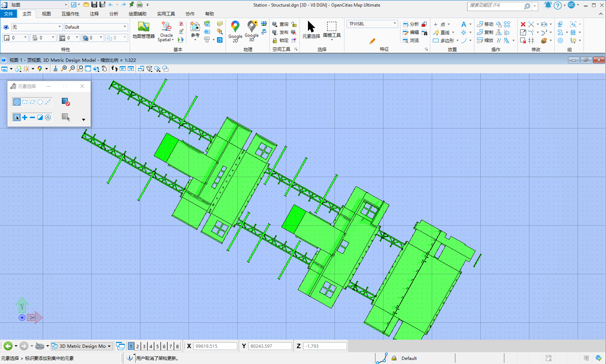This screenshot has height=364, width=606.
Task: Open the TFVISBL feature dropdown
Action: point(395,24)
